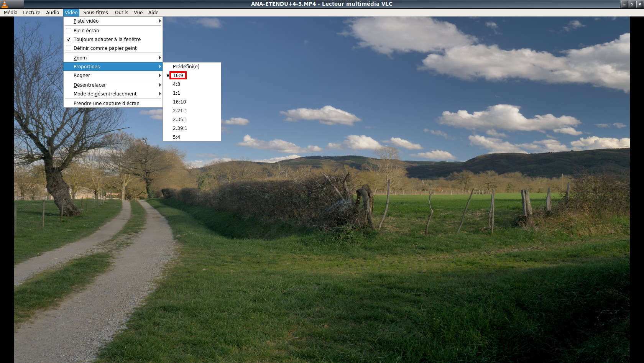Select the 4:3 aspect ratio

click(176, 84)
